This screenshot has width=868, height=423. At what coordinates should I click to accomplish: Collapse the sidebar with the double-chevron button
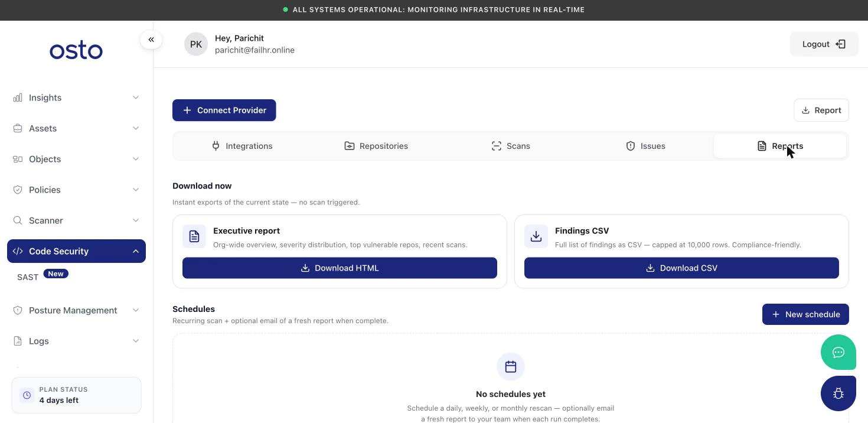pos(151,40)
